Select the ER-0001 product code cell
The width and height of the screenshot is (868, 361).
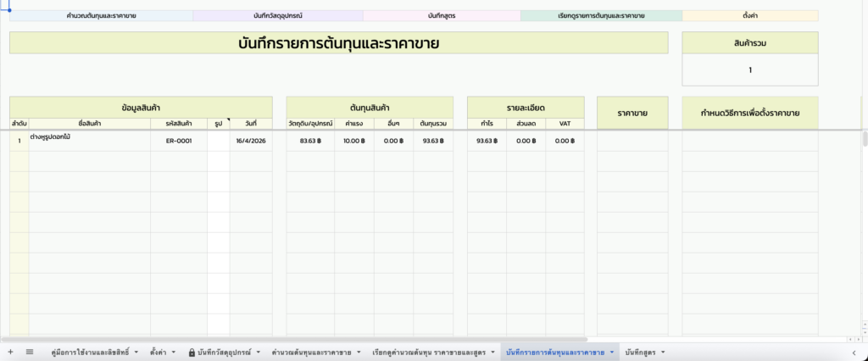click(179, 141)
